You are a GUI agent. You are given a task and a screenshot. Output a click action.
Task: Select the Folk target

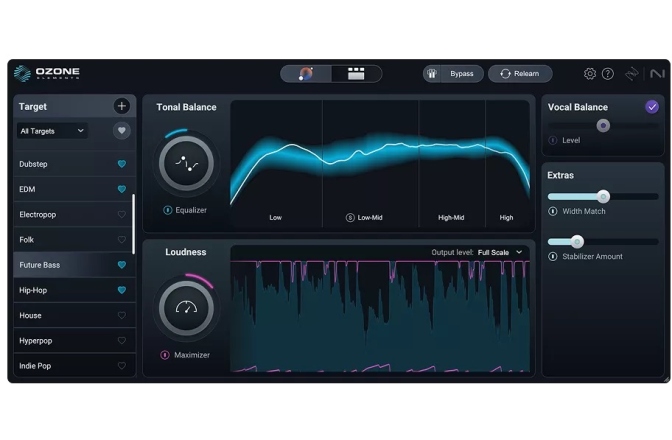75,239
